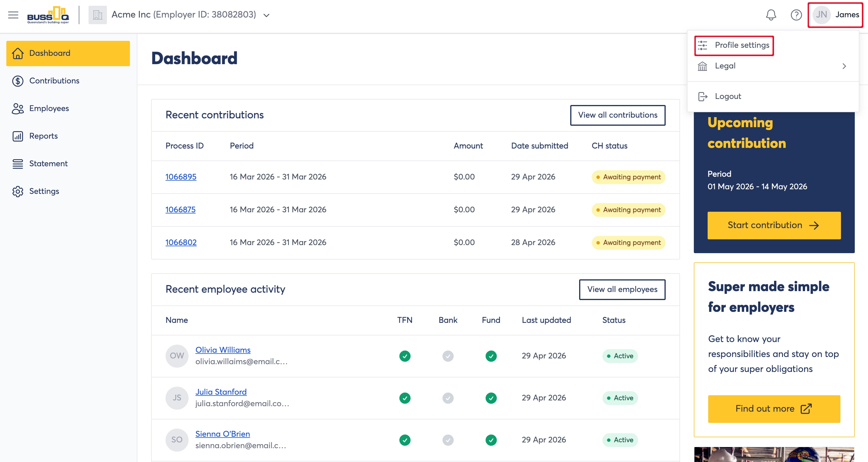Expand the Legal submenu chevron
This screenshot has width=868, height=462.
844,66
